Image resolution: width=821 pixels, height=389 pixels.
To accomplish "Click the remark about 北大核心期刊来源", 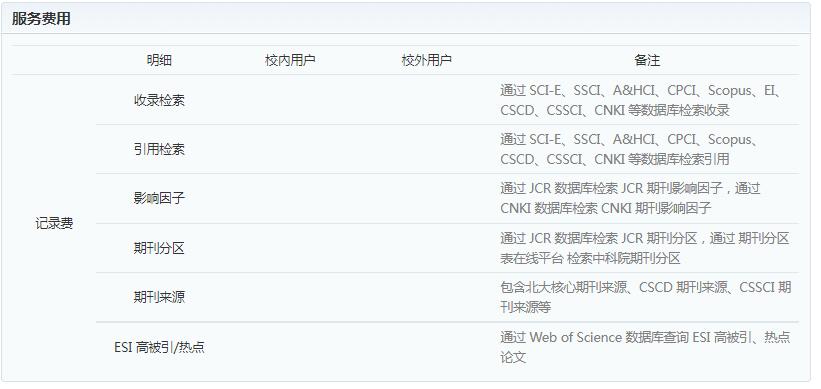I will 645,297.
